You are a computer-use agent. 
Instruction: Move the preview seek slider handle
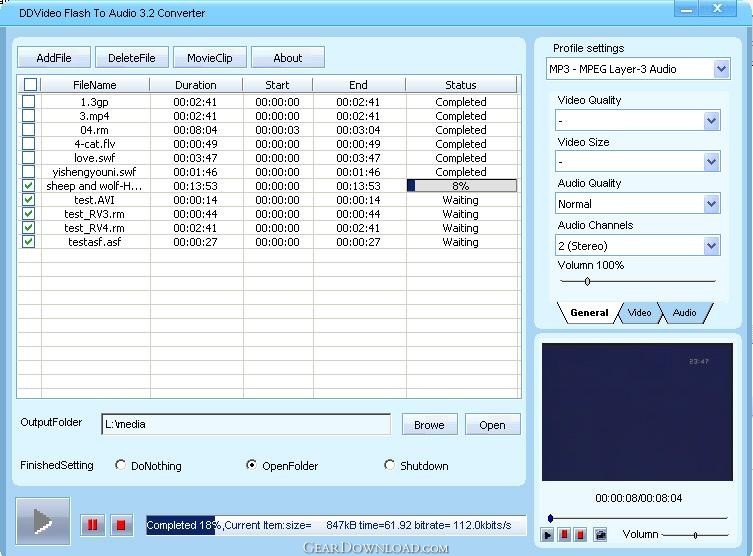coord(550,518)
